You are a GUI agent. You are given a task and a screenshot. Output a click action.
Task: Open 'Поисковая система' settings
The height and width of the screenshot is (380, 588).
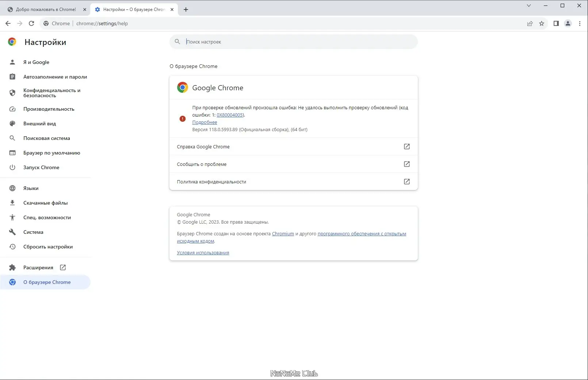(45, 138)
